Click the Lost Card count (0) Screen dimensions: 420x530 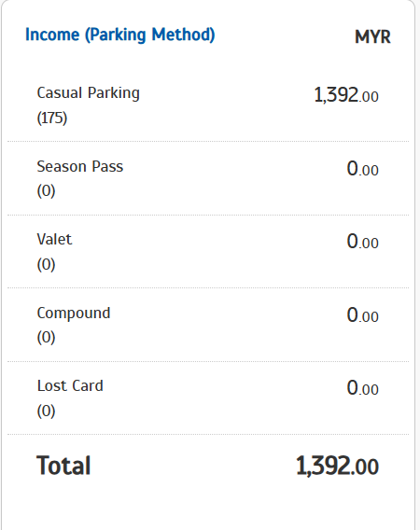(x=46, y=411)
